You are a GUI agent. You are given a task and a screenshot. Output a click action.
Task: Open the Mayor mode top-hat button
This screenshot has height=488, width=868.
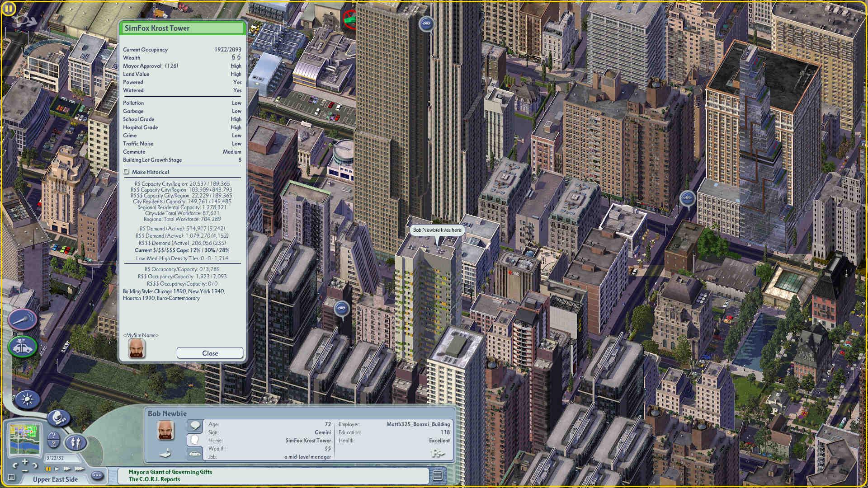click(x=59, y=418)
